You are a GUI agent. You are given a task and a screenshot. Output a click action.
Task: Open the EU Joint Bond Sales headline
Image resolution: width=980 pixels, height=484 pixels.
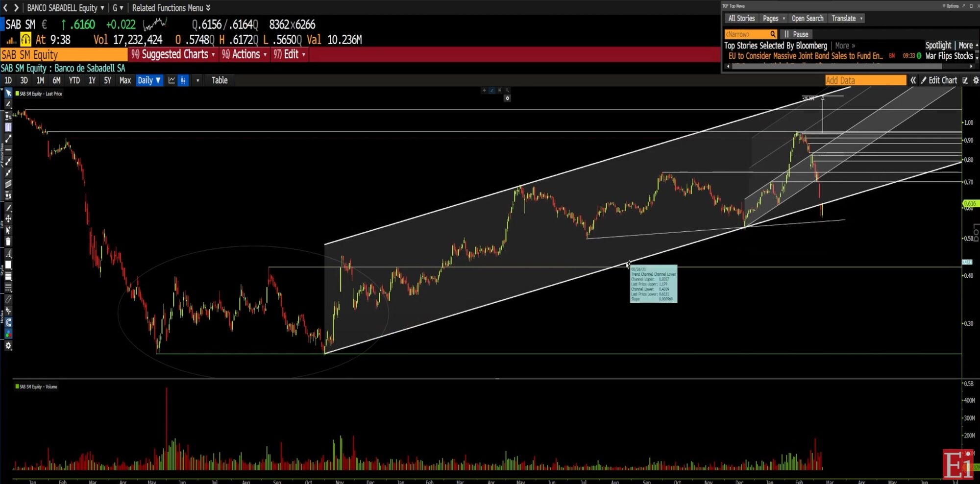coord(805,56)
